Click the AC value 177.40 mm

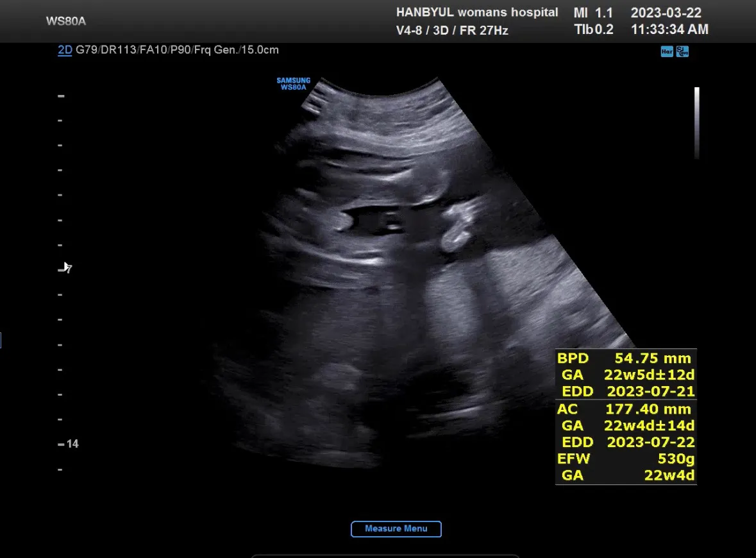coord(648,409)
